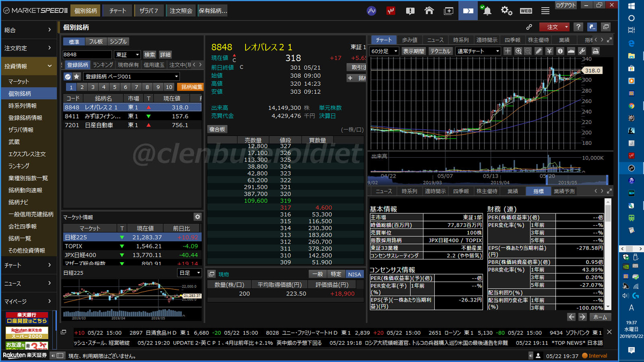Image resolution: width=644 pixels, height=362 pixels.
Task: Open help question mark icon
Action: pyautogui.click(x=578, y=27)
